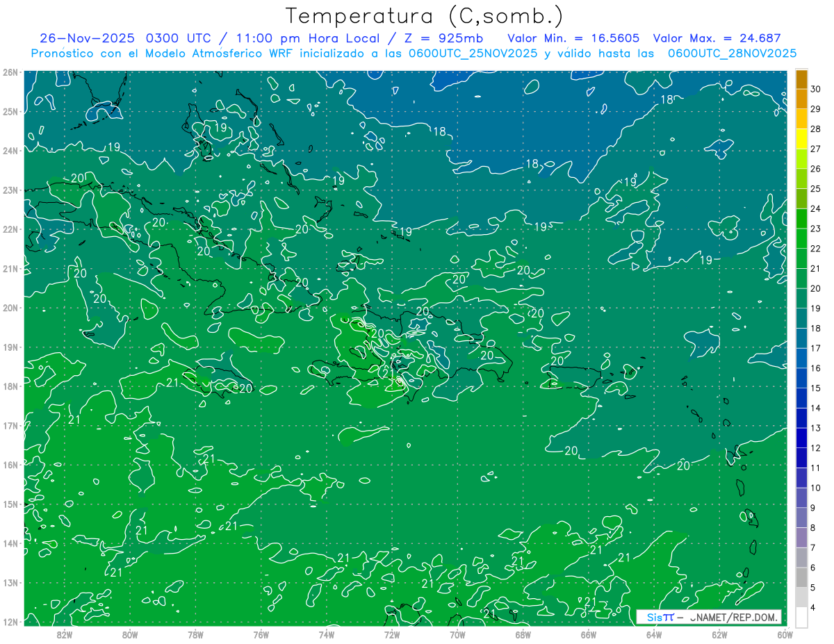Select the orange swatch between 29 and 30

point(801,99)
